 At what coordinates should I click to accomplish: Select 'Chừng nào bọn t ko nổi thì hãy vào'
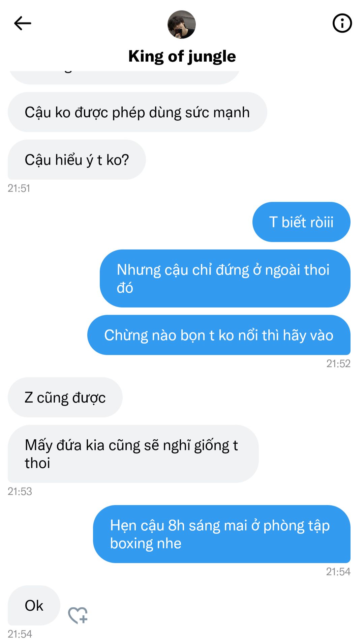[x=219, y=335]
